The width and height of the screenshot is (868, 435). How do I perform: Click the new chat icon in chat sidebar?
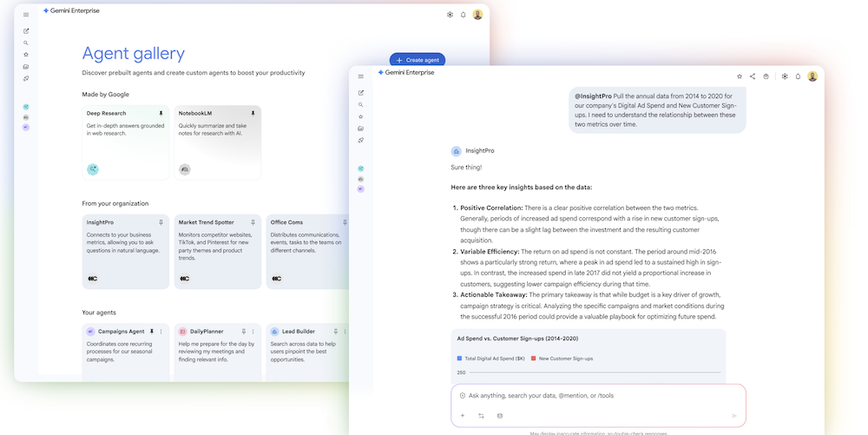(361, 93)
